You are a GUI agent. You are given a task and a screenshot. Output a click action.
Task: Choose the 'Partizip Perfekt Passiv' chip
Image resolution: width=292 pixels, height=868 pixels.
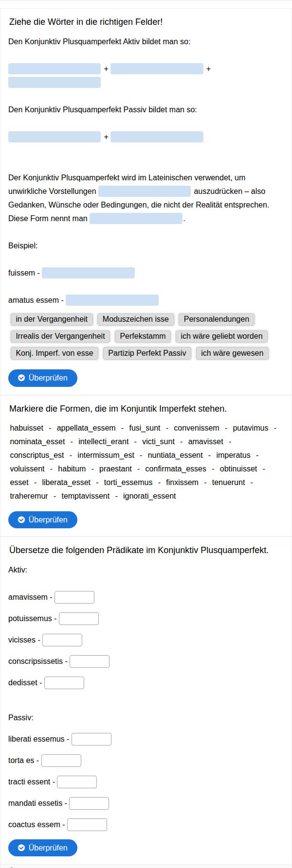point(147,353)
